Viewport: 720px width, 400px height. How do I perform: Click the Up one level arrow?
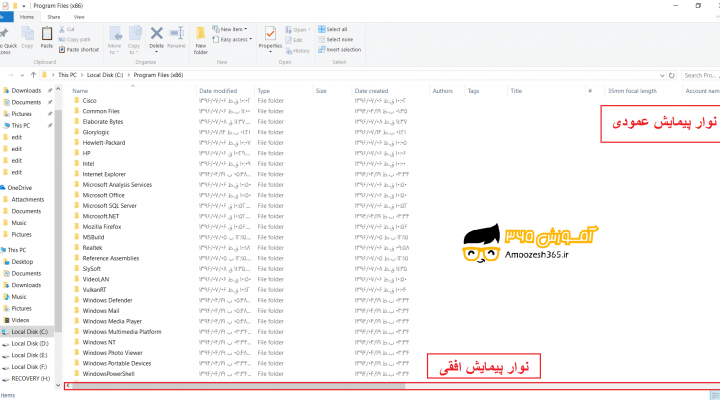33,75
